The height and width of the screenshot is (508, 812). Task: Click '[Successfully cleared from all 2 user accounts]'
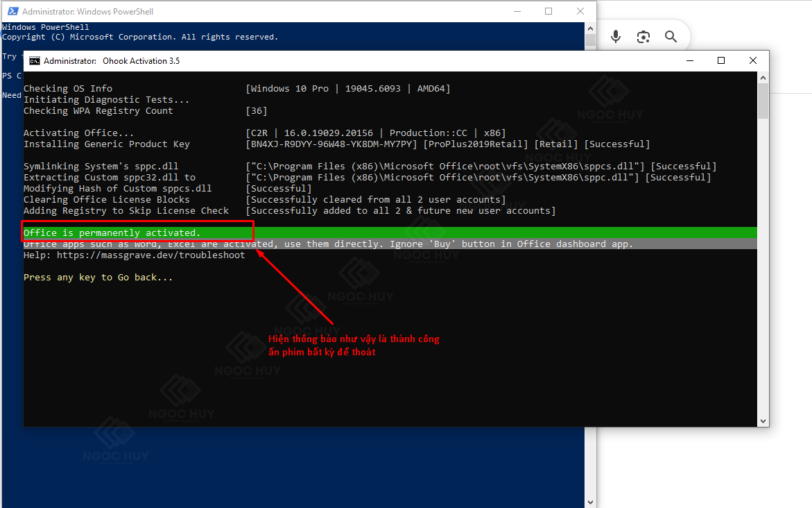tap(375, 200)
